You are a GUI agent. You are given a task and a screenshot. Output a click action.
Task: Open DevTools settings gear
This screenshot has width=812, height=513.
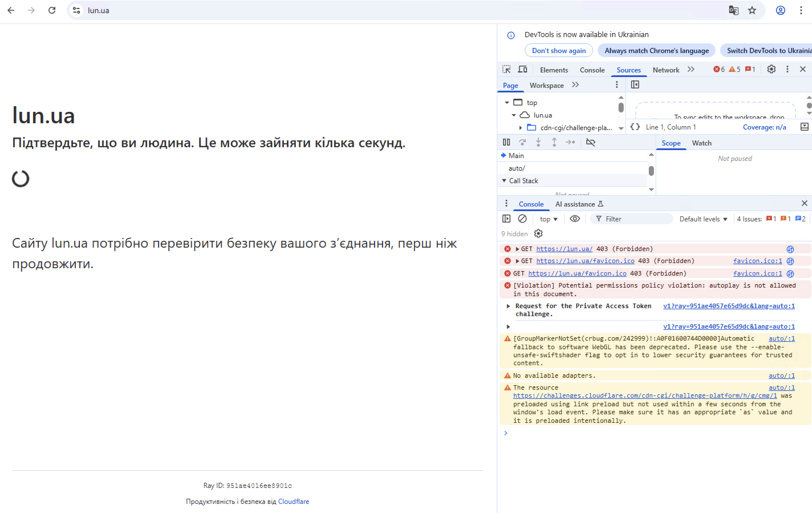(771, 70)
